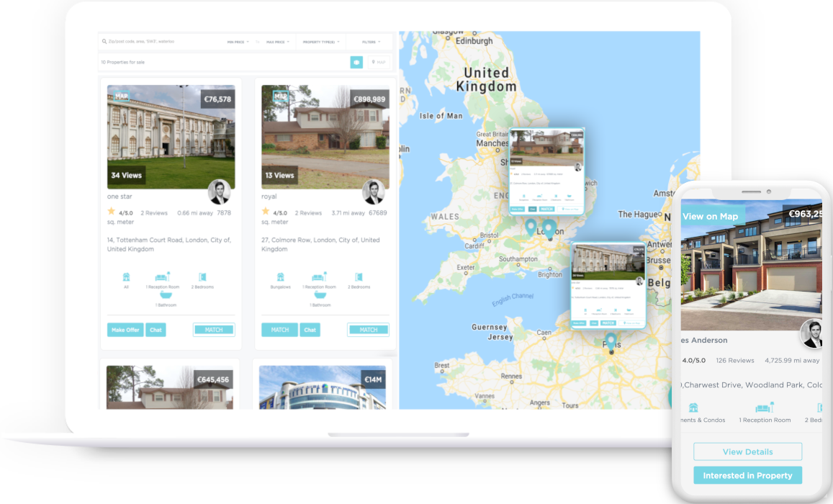The width and height of the screenshot is (833, 504).
Task: Click outlined MATCH button on one star listing
Action: point(214,330)
